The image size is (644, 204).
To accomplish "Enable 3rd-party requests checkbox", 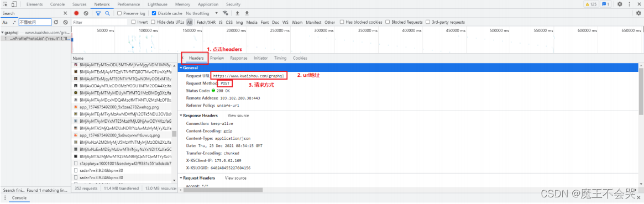I will pyautogui.click(x=428, y=22).
